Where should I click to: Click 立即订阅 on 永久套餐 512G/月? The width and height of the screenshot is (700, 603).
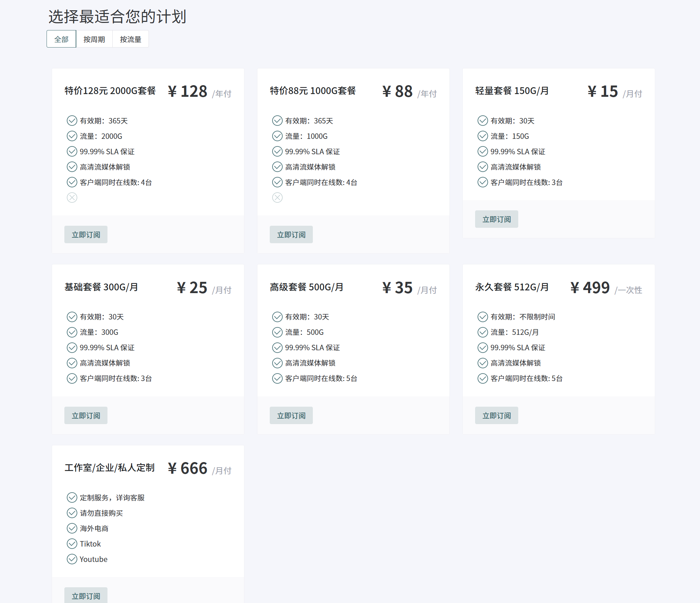497,416
